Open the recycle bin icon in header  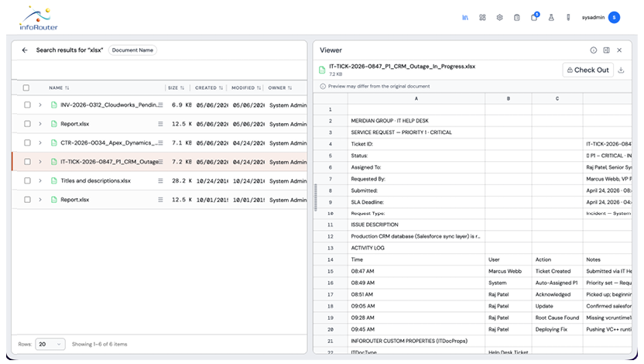[x=517, y=18]
